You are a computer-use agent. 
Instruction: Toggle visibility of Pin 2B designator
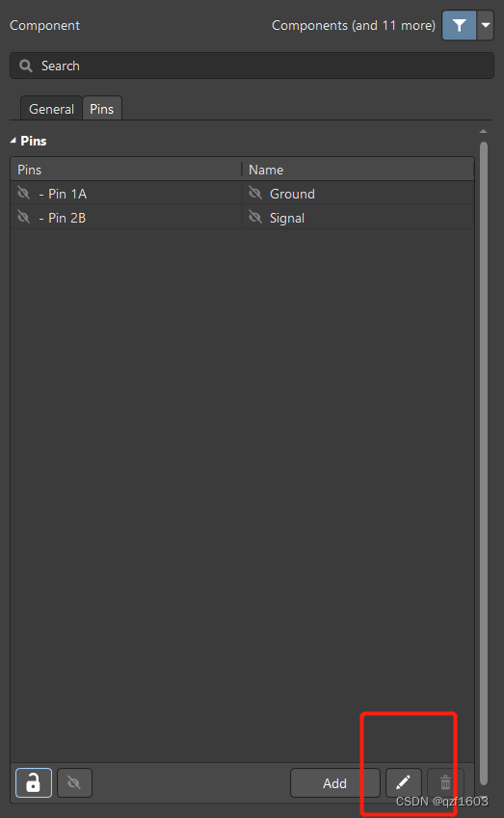pos(23,217)
